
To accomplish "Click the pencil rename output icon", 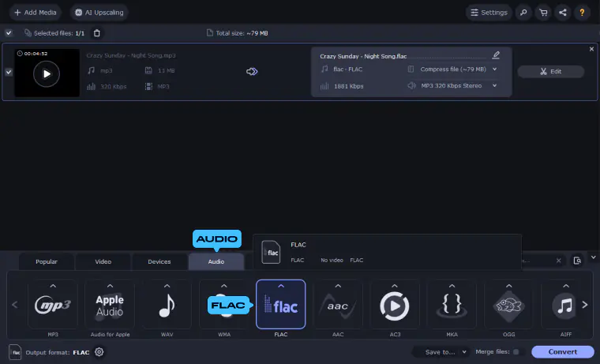I will coord(496,55).
